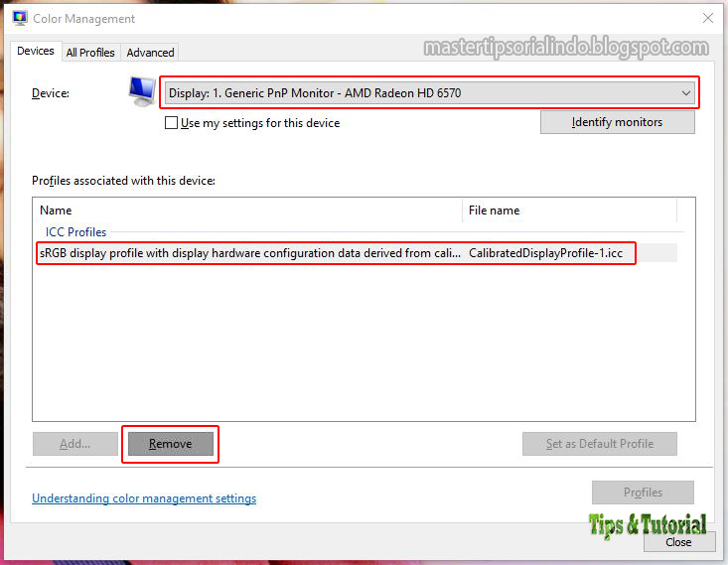
Task: Open the All Profiles tab
Action: pos(90,53)
